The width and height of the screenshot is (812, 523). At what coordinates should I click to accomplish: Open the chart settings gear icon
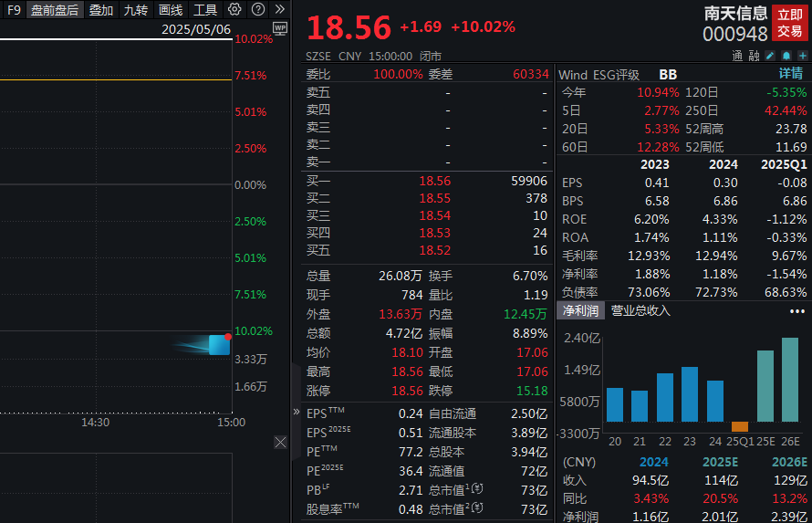pyautogui.click(x=234, y=9)
